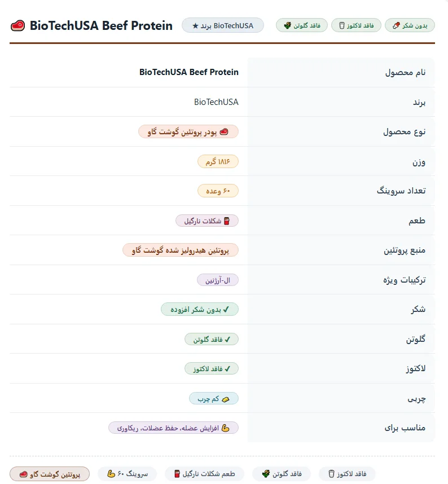Click the meat icon in the پودر پروتئین گوشت گاو badge
Viewport: 448px width, 484px height.
tap(224, 132)
